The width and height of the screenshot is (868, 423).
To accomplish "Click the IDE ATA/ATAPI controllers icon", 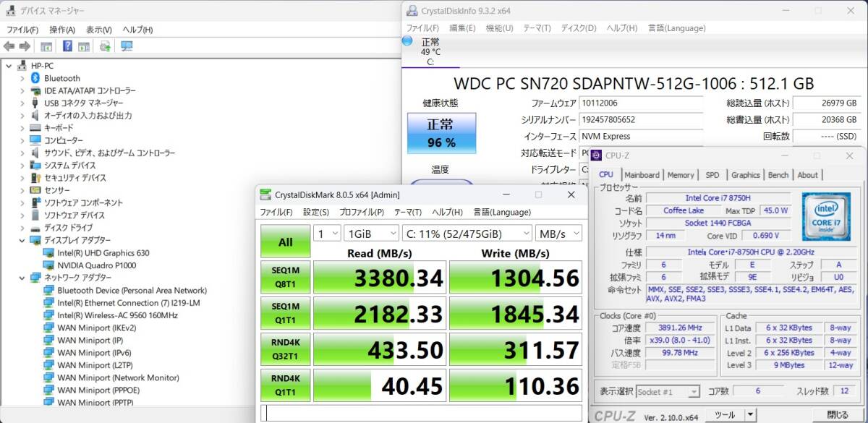I will click(x=35, y=90).
